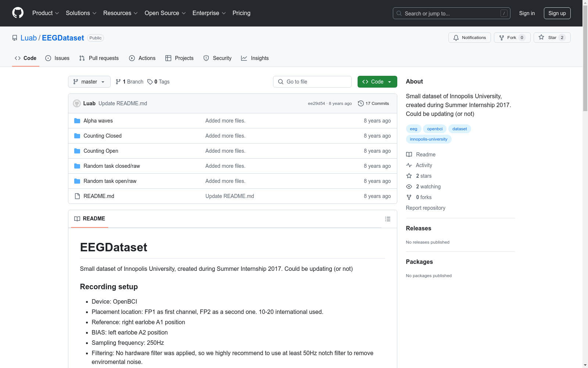588x368 pixels.
Task: Click the Counting Closed folder icon
Action: coord(77,136)
